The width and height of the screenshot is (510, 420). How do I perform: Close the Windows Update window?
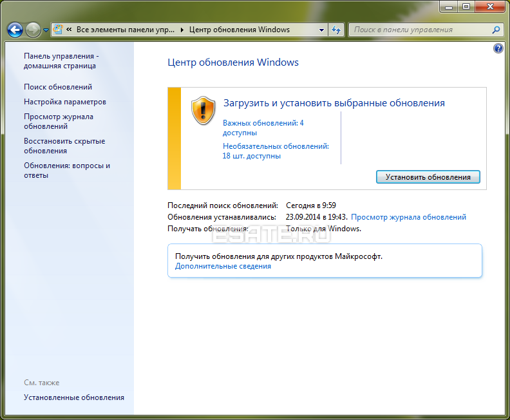(x=490, y=6)
